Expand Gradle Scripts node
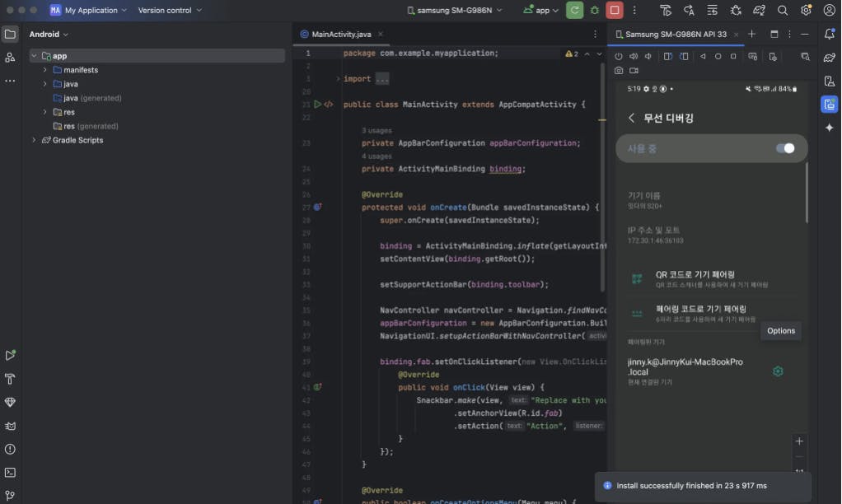Screen dimensions: 842x504 [x=34, y=140]
